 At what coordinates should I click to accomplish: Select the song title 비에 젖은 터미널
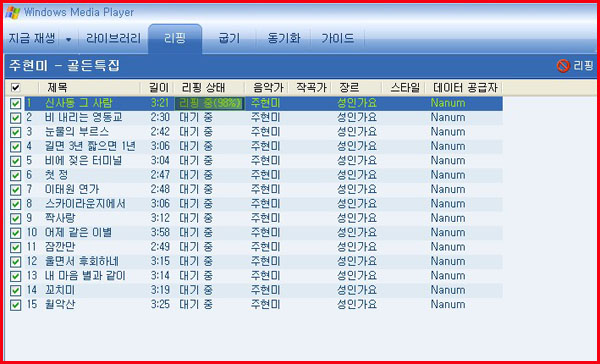(83, 161)
